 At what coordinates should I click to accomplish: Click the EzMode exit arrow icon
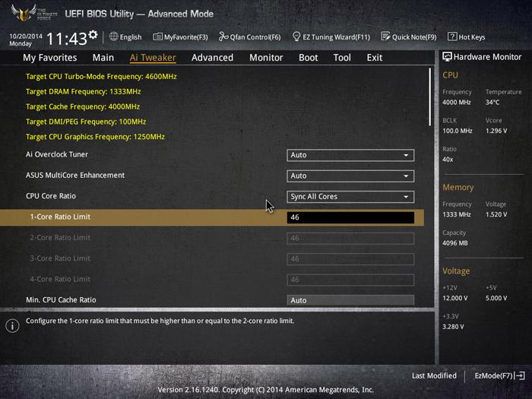click(521, 375)
